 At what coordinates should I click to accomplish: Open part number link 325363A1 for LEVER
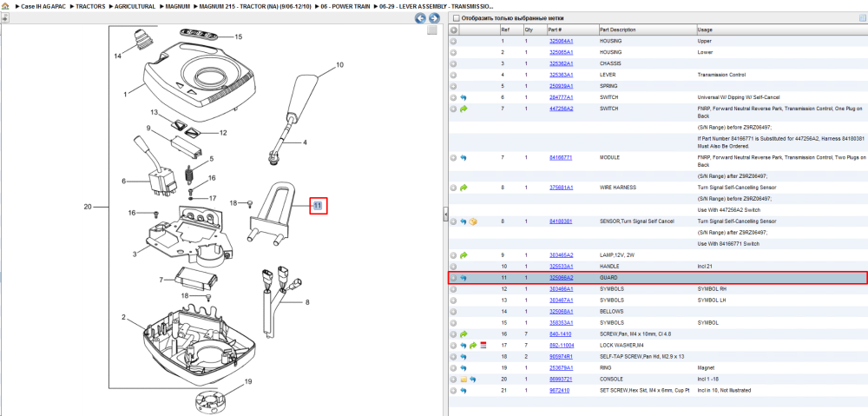[x=561, y=75]
